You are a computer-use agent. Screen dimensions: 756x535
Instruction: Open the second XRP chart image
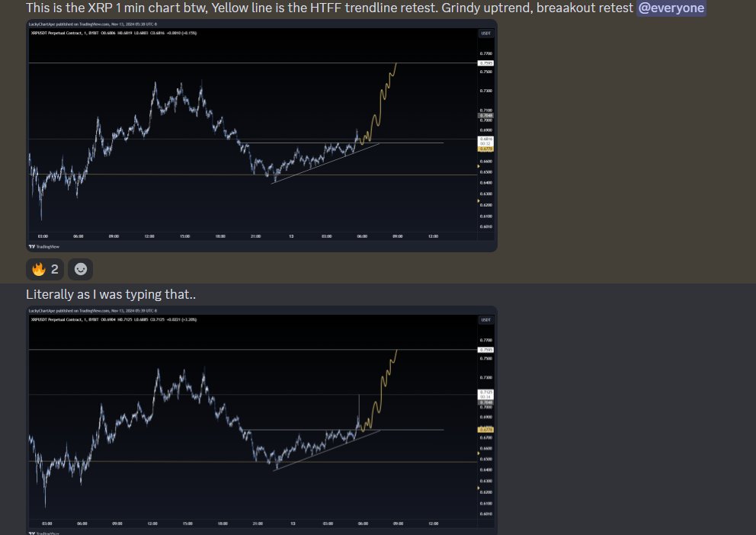pos(261,421)
